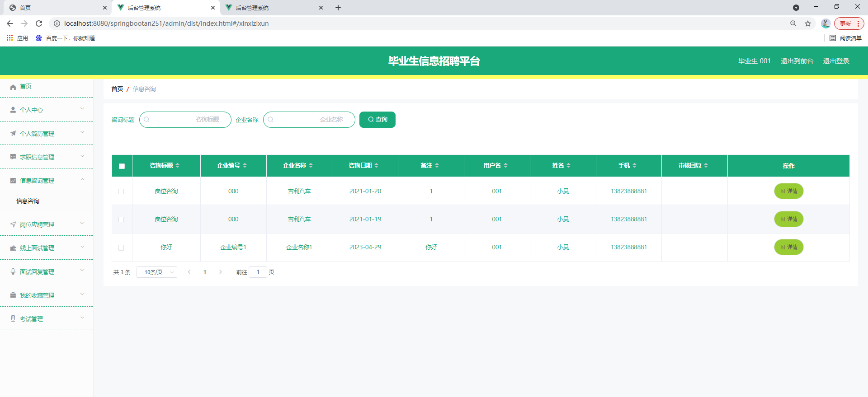Click the browser forward arrow
This screenshot has width=868, height=397.
pos(24,23)
